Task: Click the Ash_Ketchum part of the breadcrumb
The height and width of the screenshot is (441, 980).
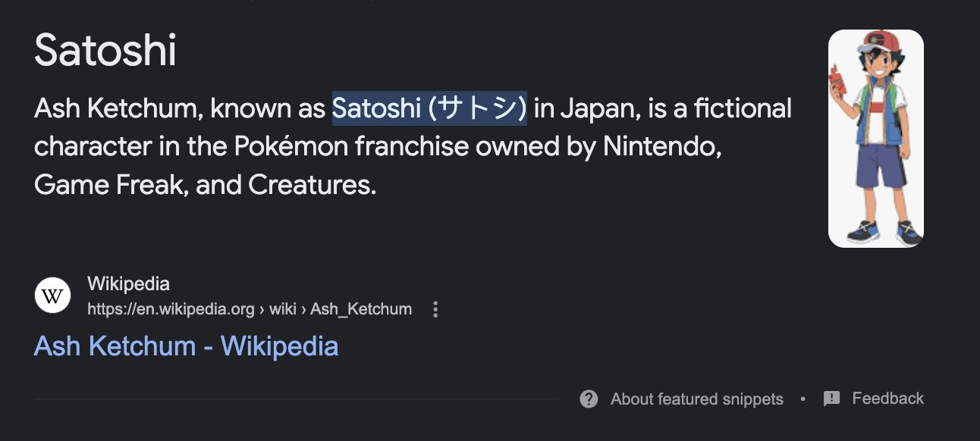Action: tap(361, 309)
